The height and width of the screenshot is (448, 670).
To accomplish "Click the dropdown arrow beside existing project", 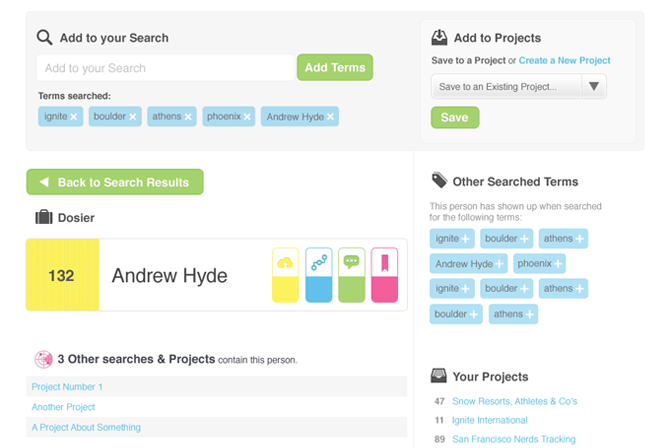I will point(594,87).
